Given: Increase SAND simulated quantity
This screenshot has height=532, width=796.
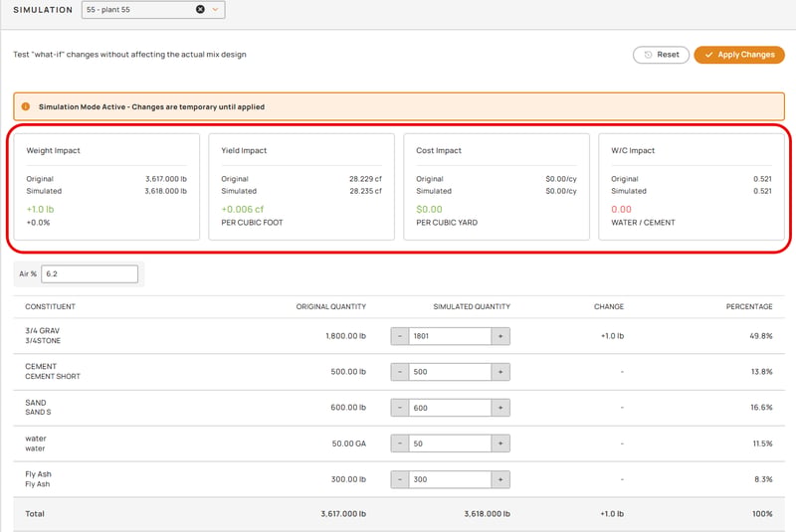Looking at the screenshot, I should click(500, 408).
